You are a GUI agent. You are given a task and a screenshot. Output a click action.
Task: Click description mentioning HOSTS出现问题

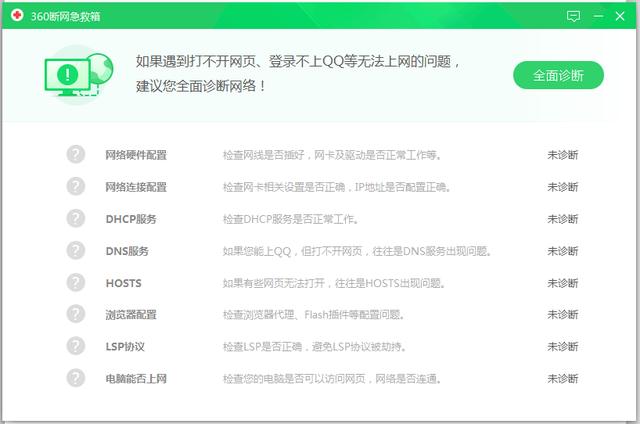click(x=334, y=283)
